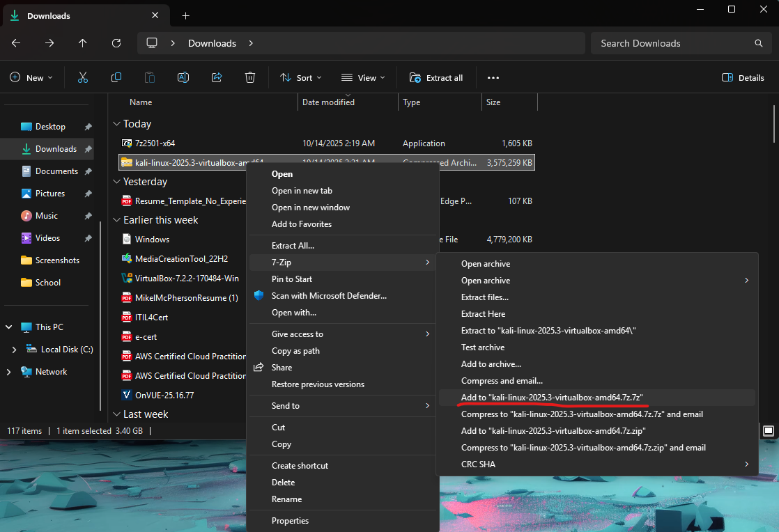Viewport: 779px width, 532px height.
Task: Open the View dropdown
Action: pos(363,77)
